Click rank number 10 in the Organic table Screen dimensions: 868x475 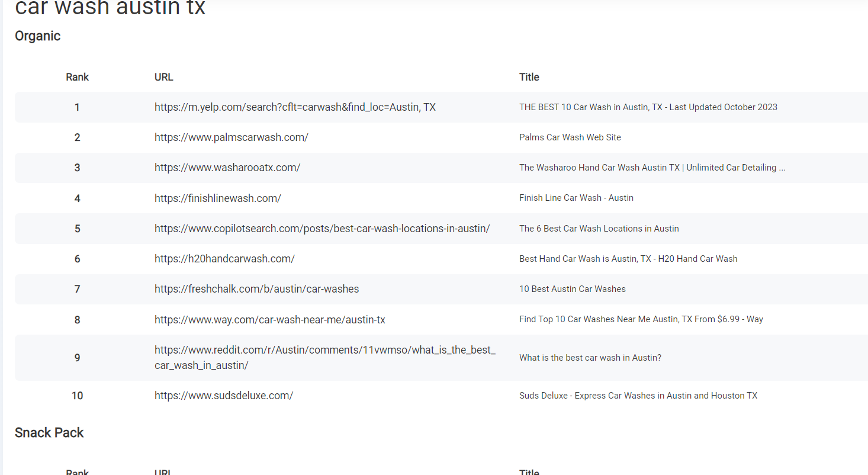[78, 396]
